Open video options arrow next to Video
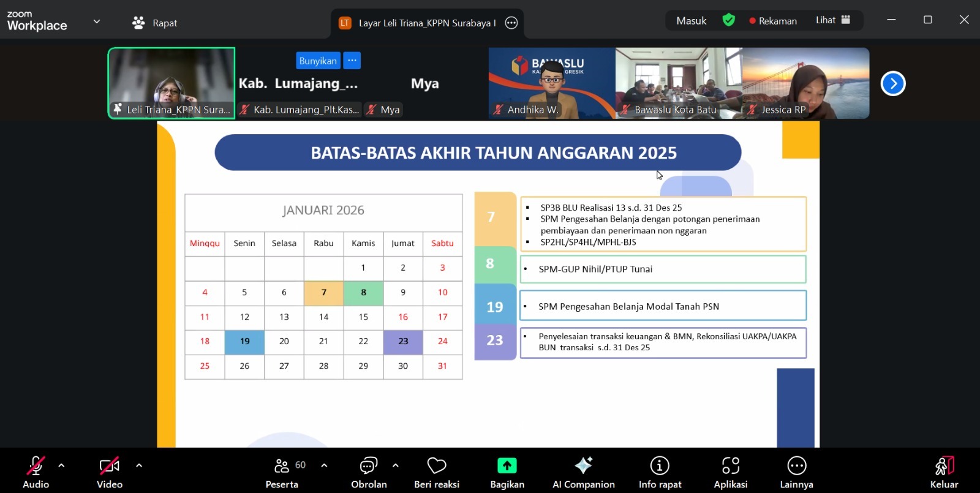This screenshot has width=980, height=493. 139,466
